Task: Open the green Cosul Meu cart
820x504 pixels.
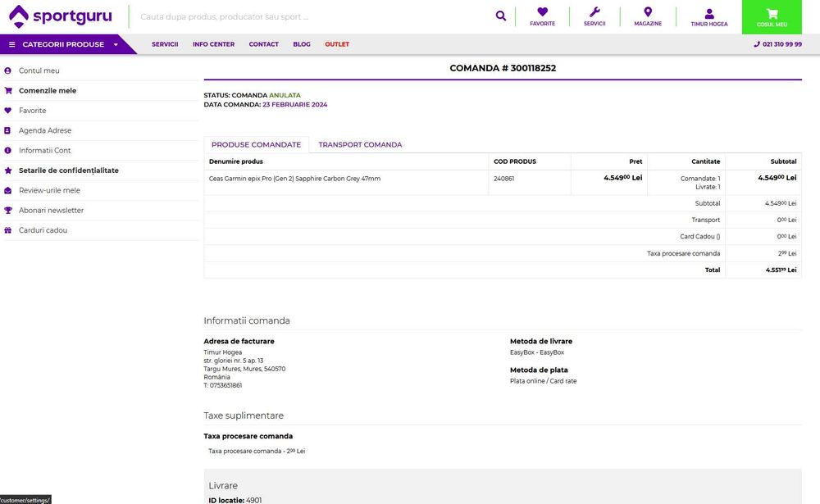Action: pyautogui.click(x=772, y=16)
